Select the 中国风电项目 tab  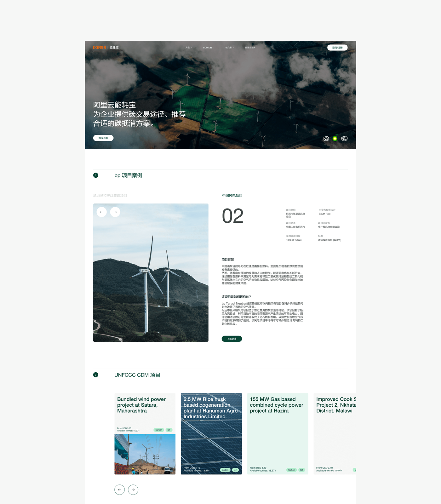pos(232,196)
